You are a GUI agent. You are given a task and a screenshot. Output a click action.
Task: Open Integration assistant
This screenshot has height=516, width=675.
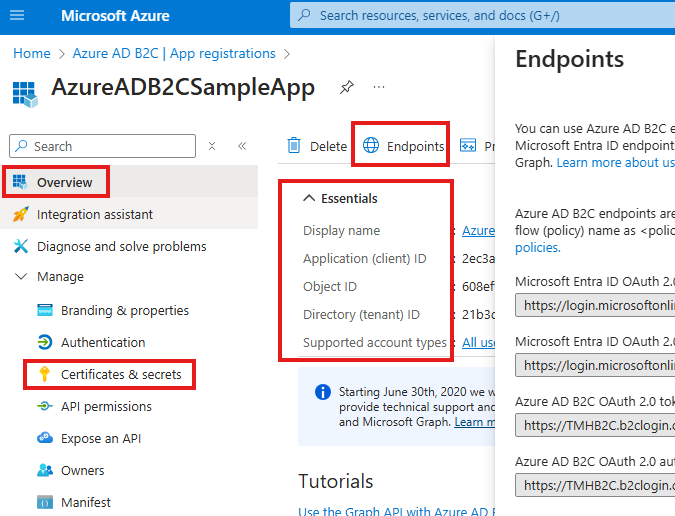coord(129,214)
